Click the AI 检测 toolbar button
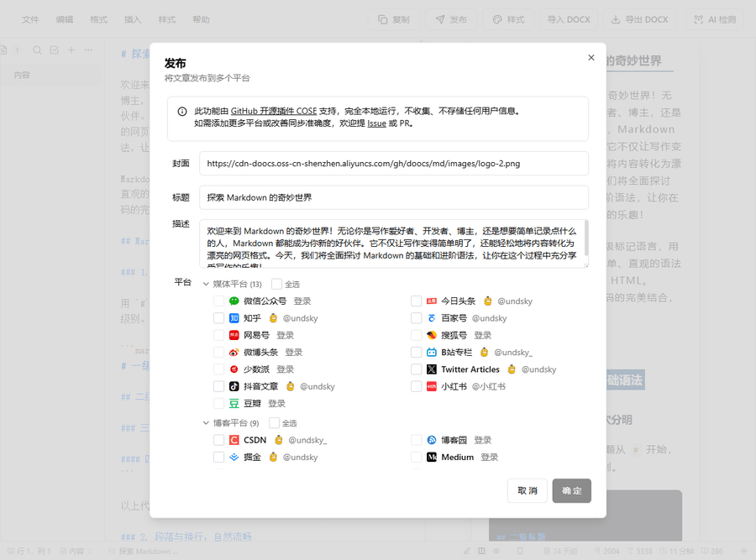This screenshot has width=756, height=560. [715, 19]
